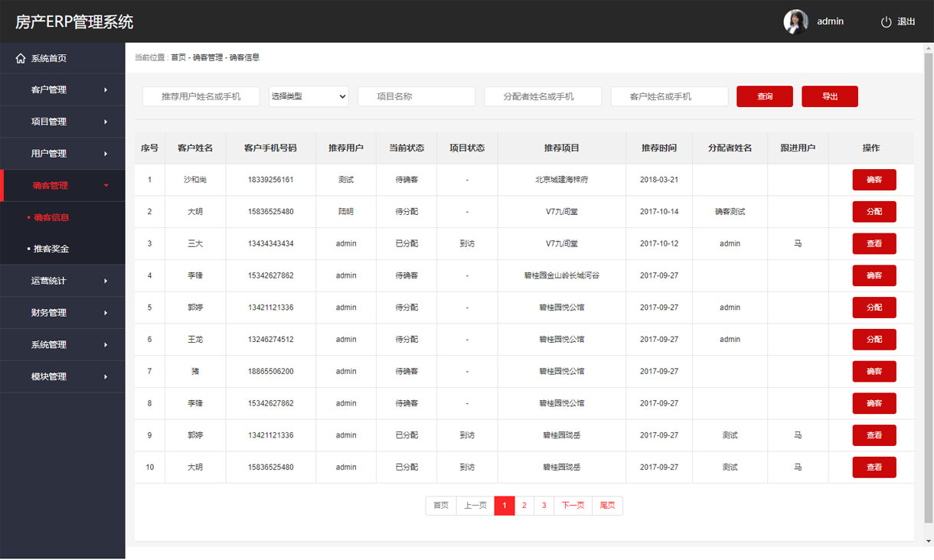
Task: Click the 下一页 pagination link
Action: coord(573,506)
